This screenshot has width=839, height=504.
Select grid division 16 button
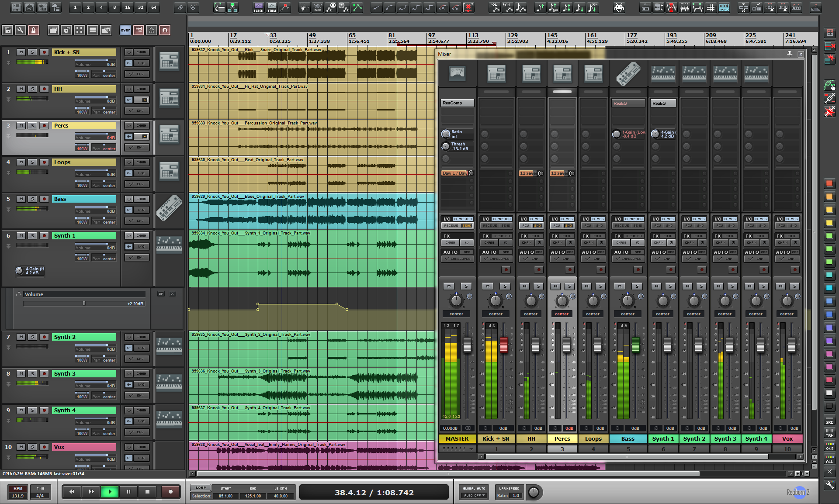(128, 7)
